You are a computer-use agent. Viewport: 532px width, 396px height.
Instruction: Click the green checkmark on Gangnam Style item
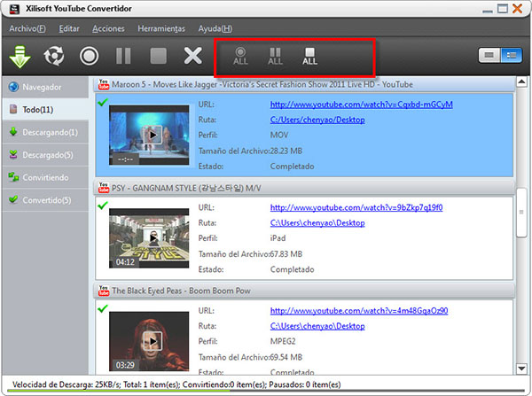103,205
